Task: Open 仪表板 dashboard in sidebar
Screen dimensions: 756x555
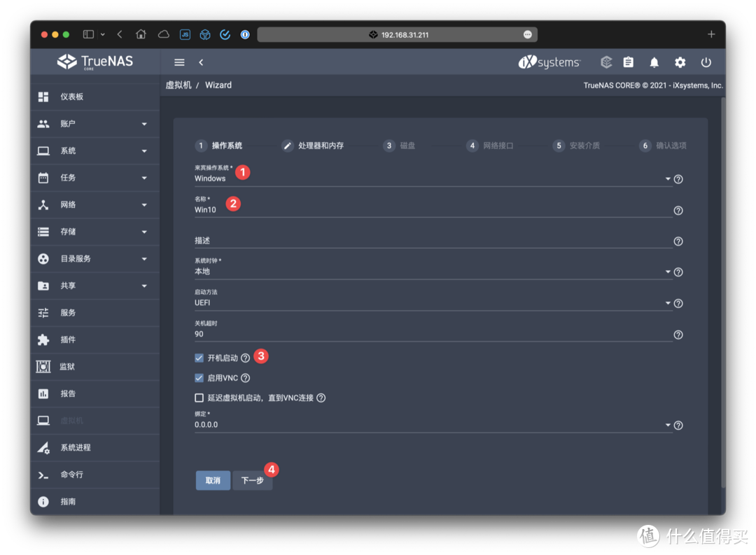Action: tap(95, 97)
